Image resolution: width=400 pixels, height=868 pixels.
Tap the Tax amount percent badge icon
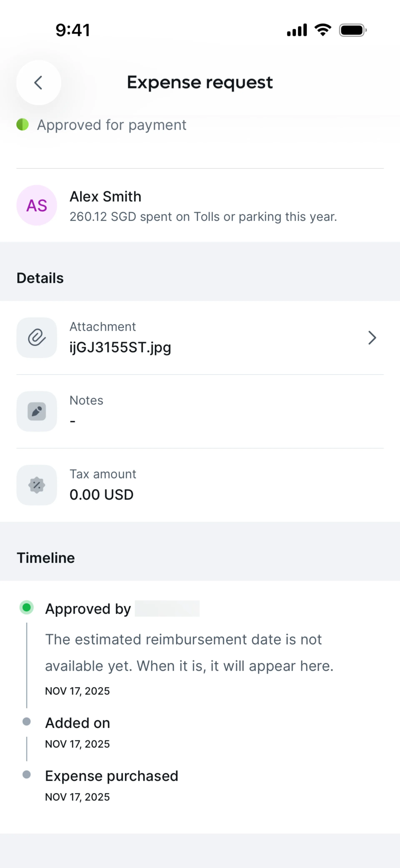coord(37,485)
